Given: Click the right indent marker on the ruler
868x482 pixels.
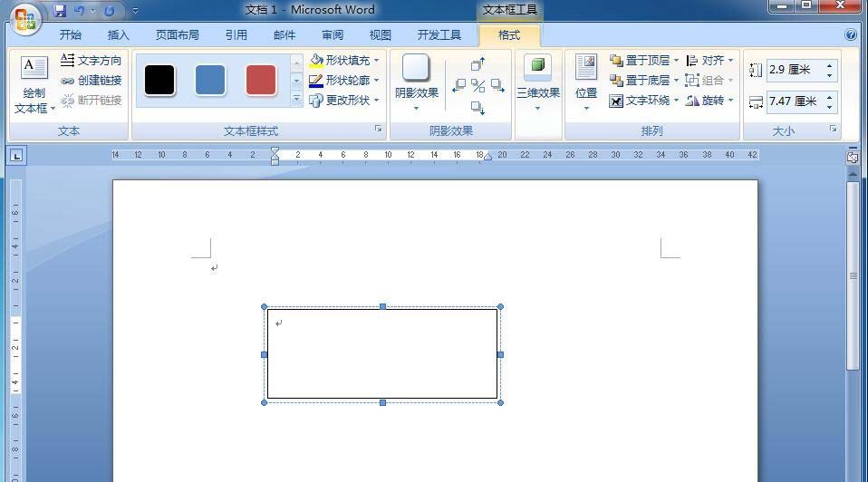Looking at the screenshot, I should (487, 157).
